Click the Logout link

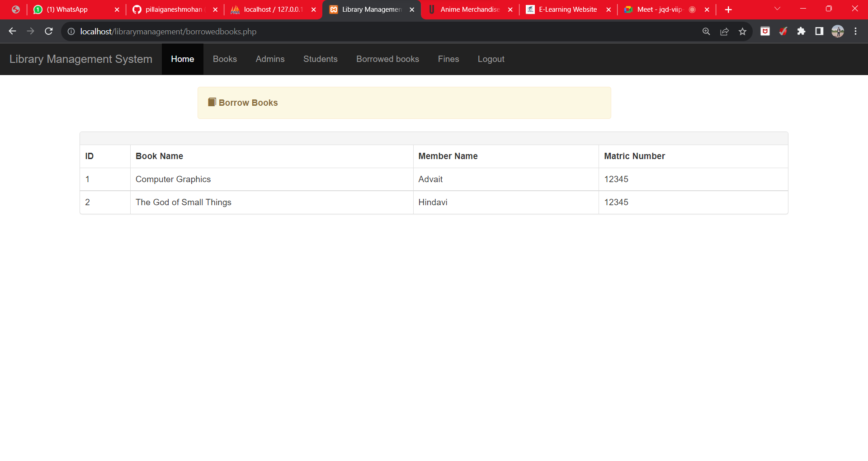pos(491,59)
